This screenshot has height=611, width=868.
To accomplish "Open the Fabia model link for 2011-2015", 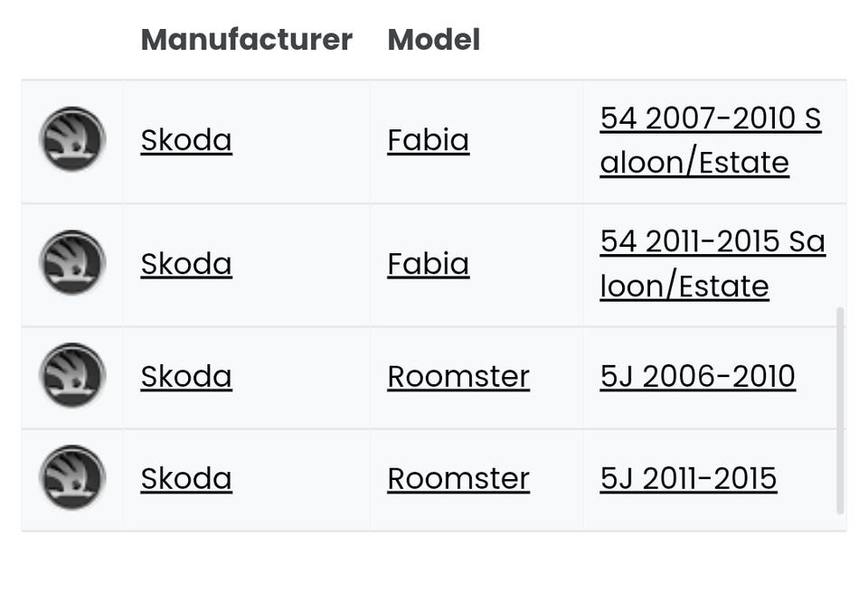I will click(x=428, y=264).
